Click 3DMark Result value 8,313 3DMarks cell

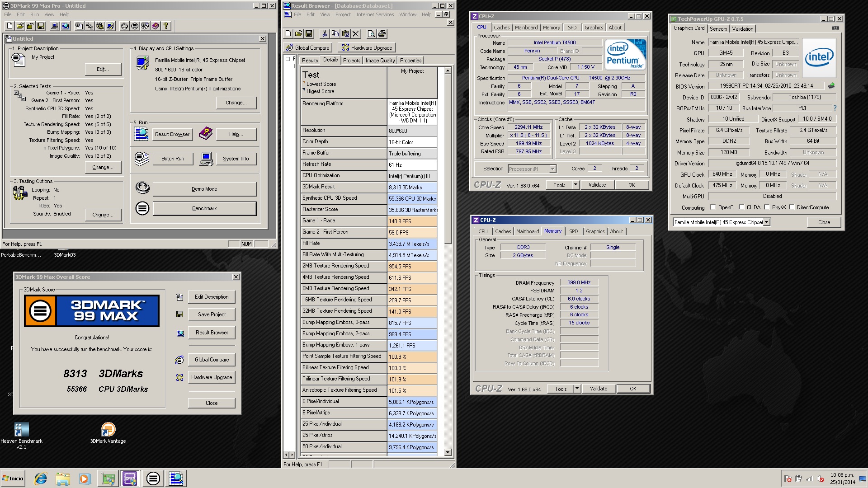pyautogui.click(x=412, y=187)
